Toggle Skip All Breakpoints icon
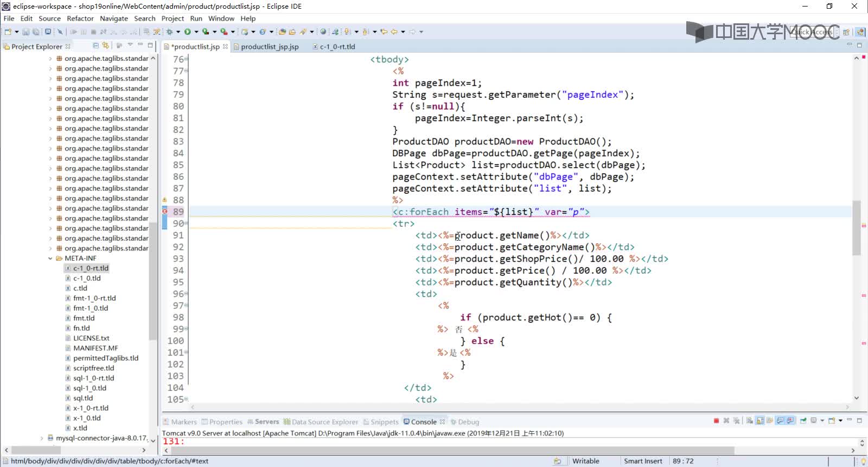The image size is (868, 467). (x=60, y=31)
